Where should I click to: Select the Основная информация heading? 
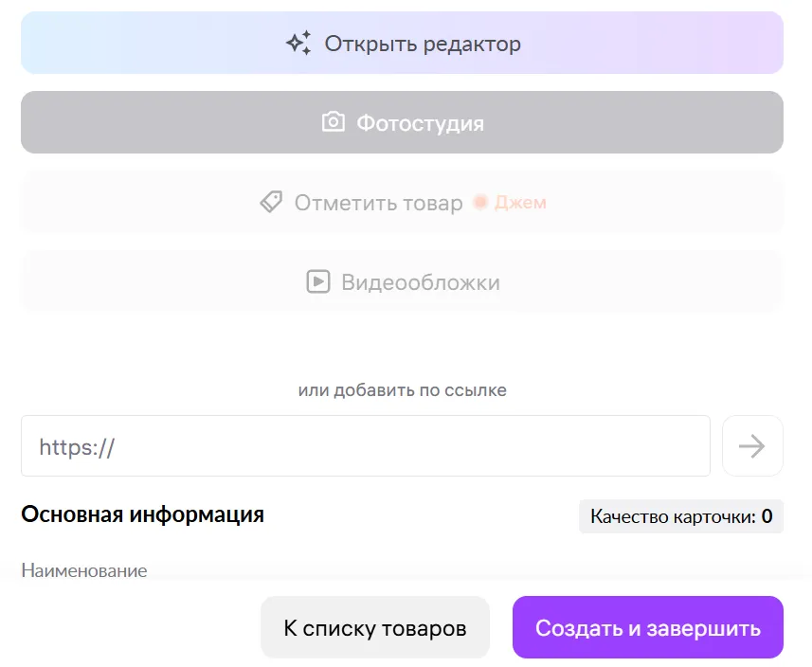pyautogui.click(x=142, y=514)
